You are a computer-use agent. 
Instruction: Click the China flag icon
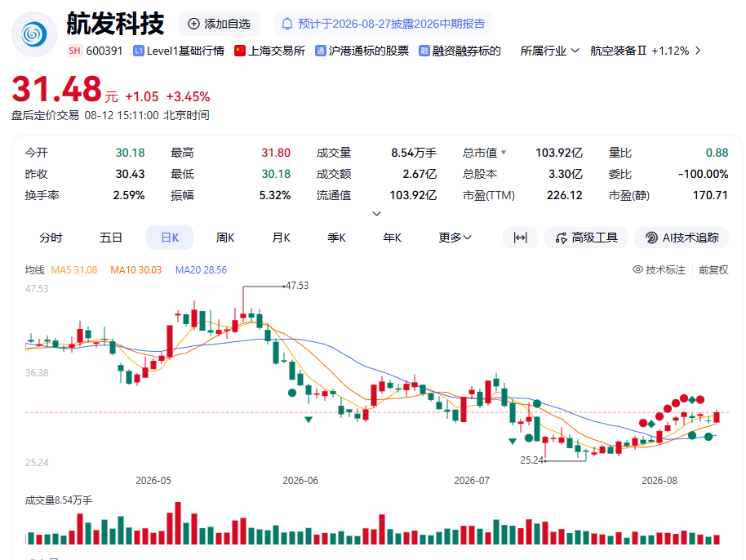(x=240, y=51)
